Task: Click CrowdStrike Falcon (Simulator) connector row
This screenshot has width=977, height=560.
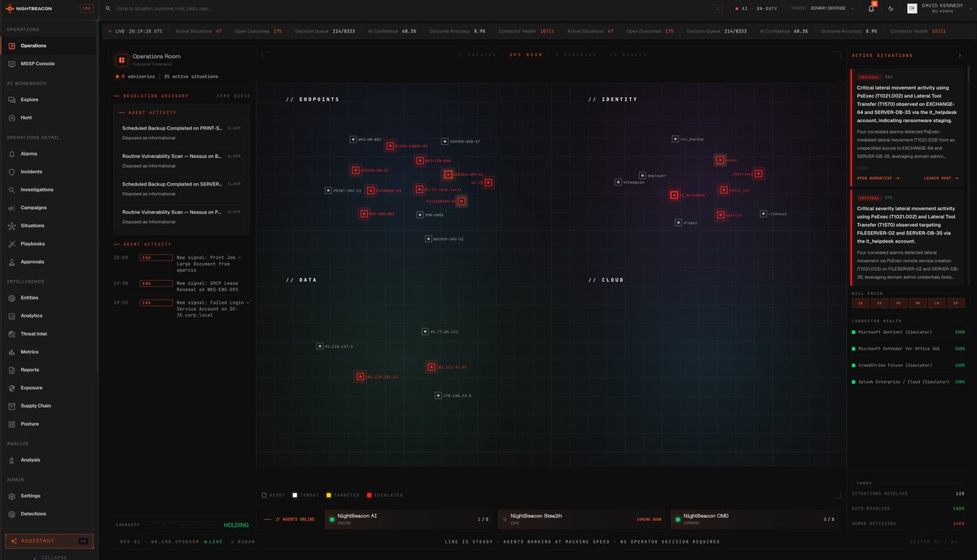Action: coord(908,365)
